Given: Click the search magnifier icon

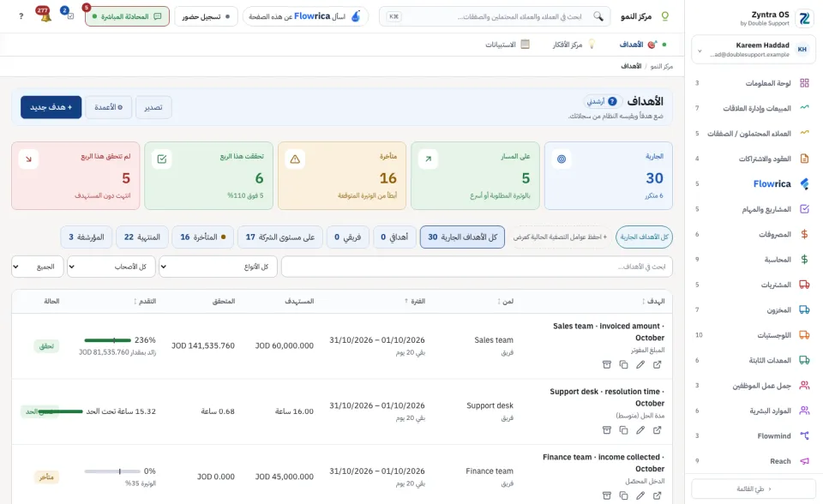Looking at the screenshot, I should [598, 16].
